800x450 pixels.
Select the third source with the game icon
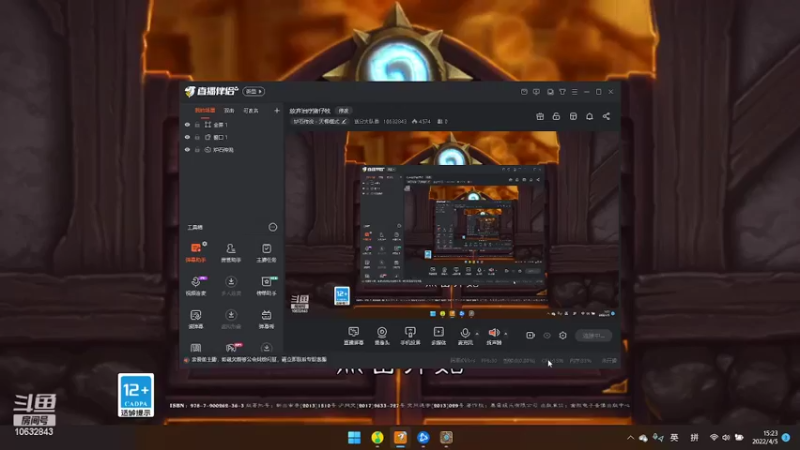232,150
